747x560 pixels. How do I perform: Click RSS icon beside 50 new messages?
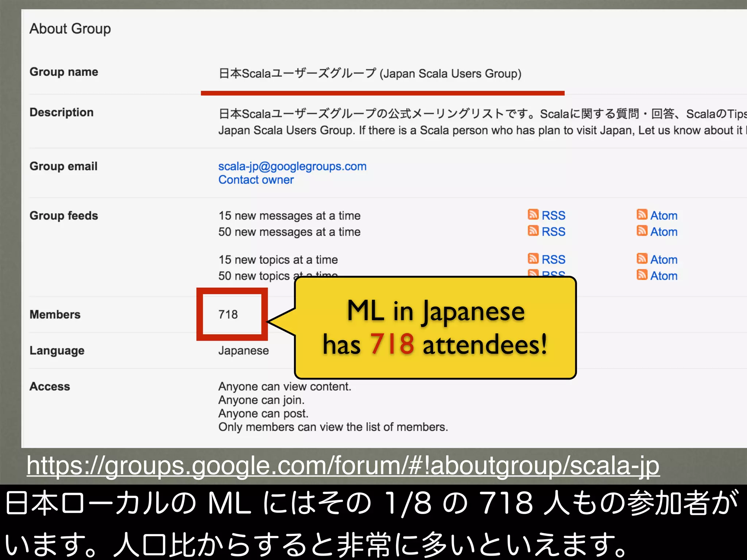click(x=533, y=230)
